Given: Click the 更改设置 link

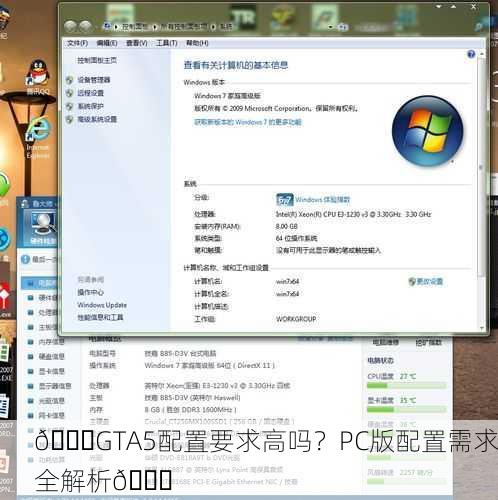Looking at the screenshot, I should pos(429,282).
